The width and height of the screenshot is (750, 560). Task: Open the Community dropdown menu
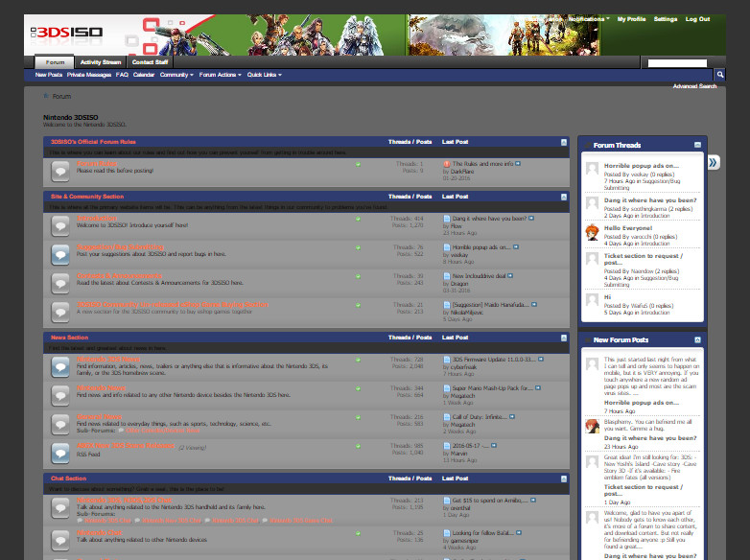pos(176,75)
